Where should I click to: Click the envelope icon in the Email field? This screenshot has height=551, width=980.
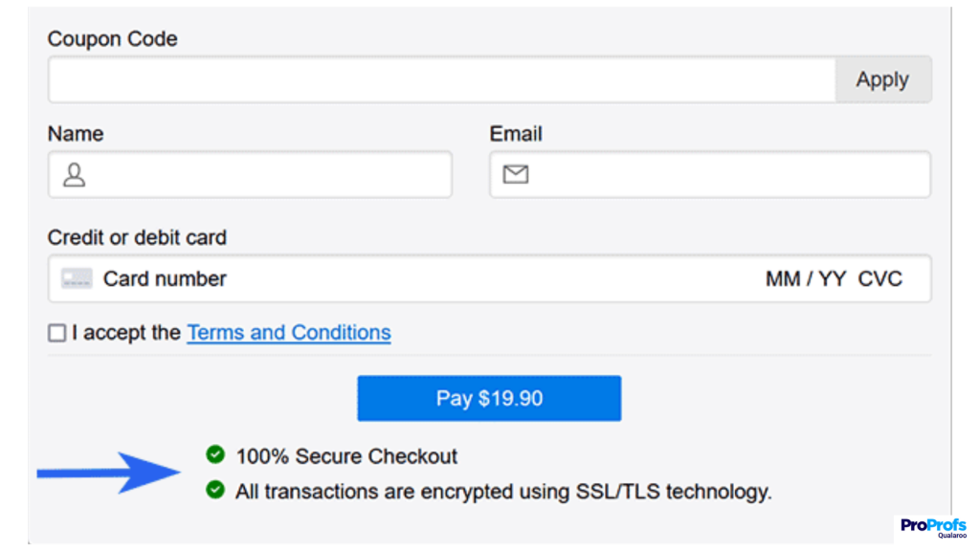pyautogui.click(x=516, y=173)
